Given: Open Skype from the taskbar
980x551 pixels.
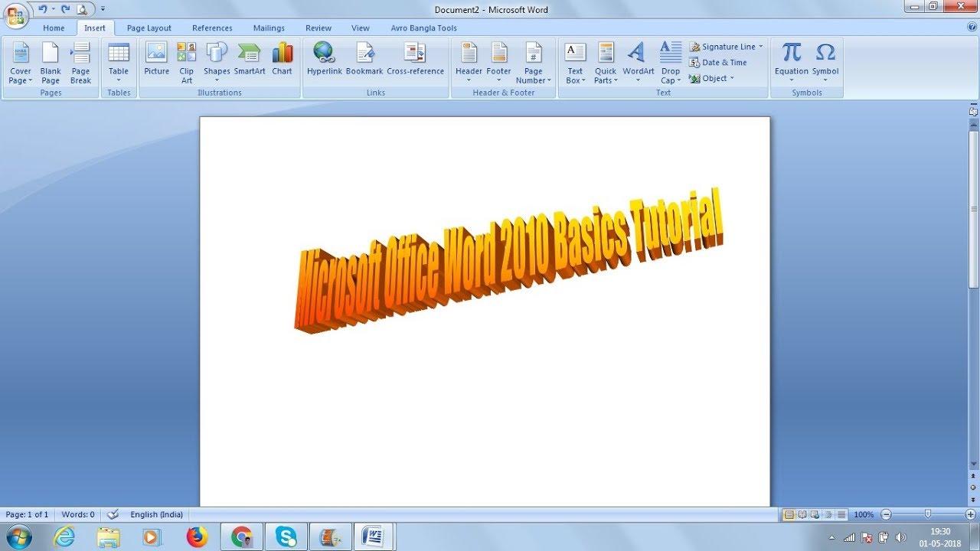Looking at the screenshot, I should point(286,537).
